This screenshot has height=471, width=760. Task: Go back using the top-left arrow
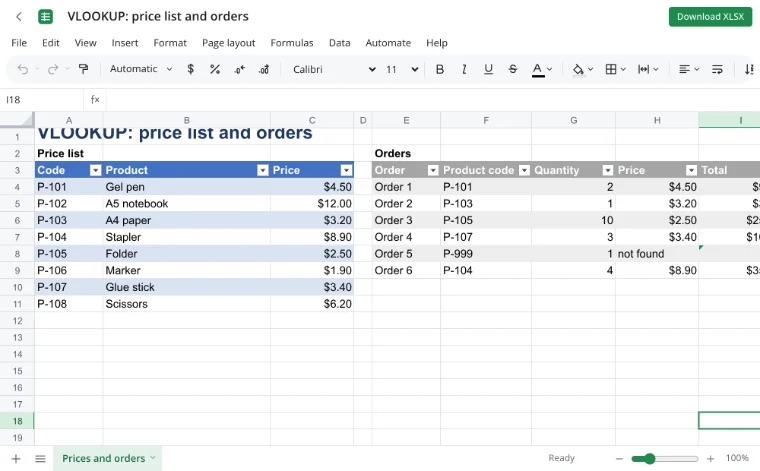click(x=19, y=16)
